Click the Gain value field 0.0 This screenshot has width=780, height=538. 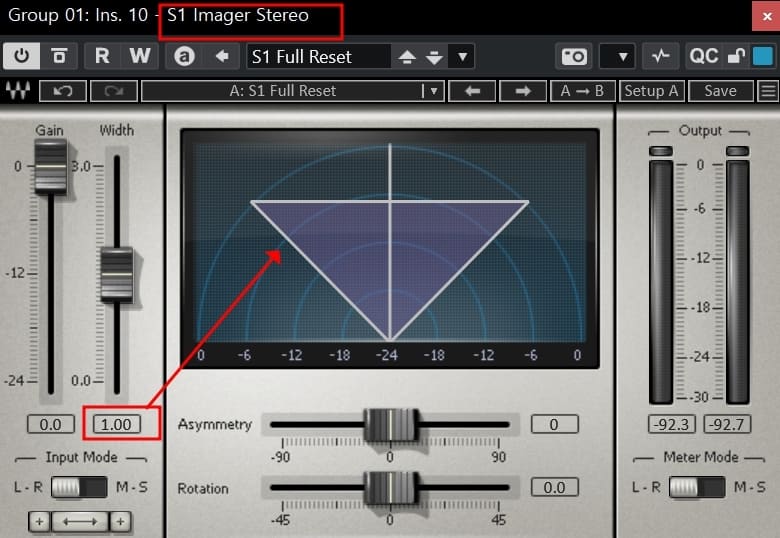(x=50, y=425)
